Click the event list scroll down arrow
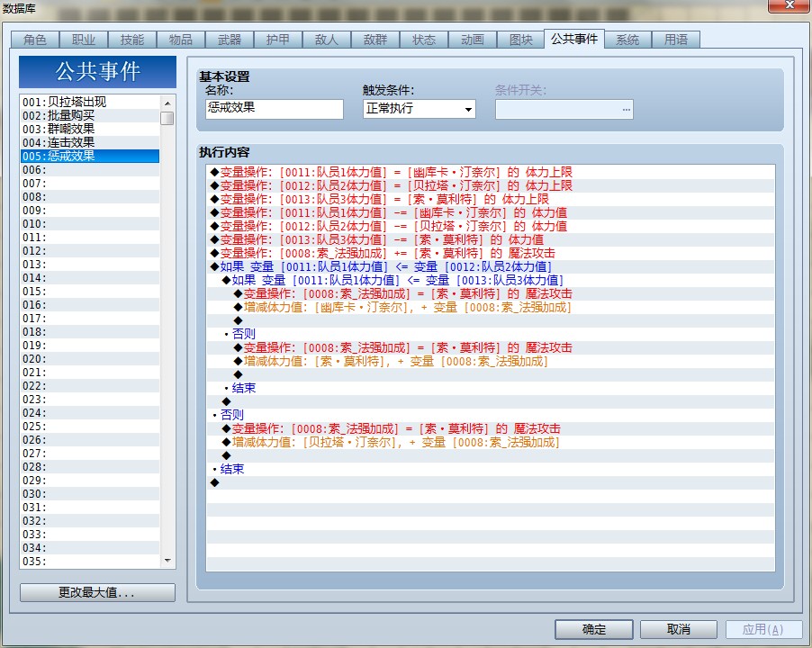 coord(167,561)
